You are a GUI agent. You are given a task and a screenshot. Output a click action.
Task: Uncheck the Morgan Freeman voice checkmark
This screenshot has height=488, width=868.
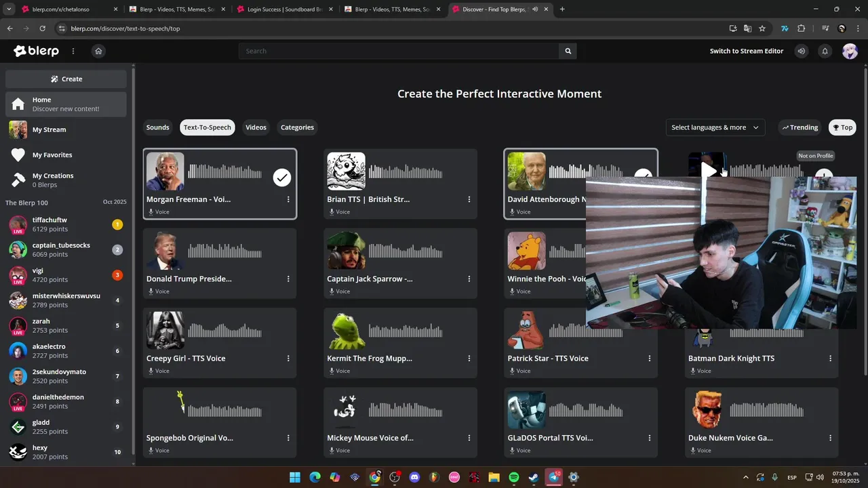(x=282, y=178)
